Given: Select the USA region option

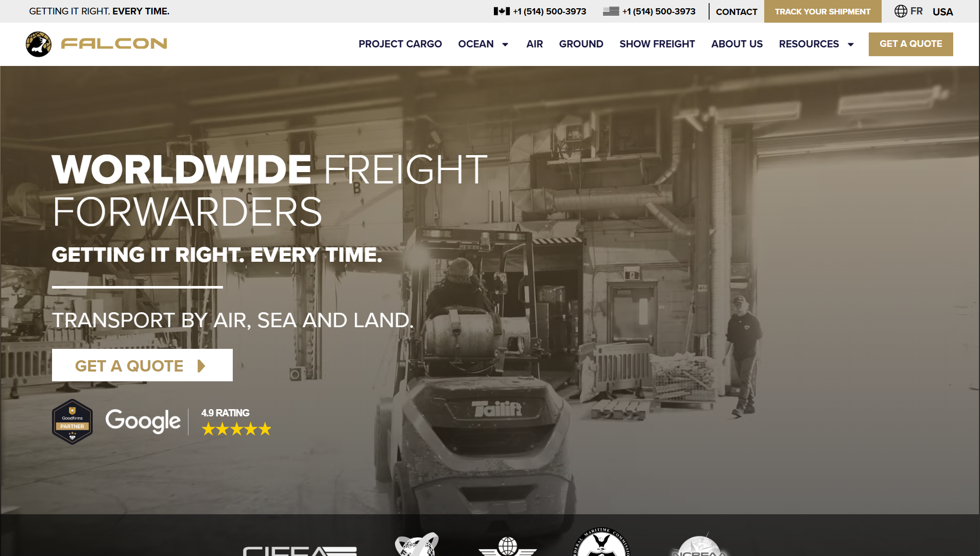Looking at the screenshot, I should pos(942,12).
